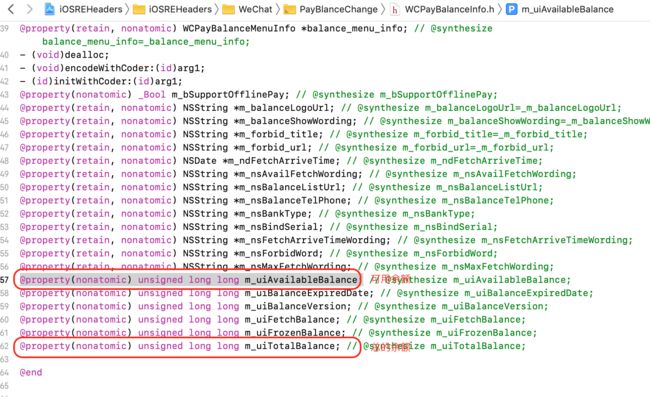Click line number 57 in the gutter
The image size is (650, 397).
coord(5,280)
